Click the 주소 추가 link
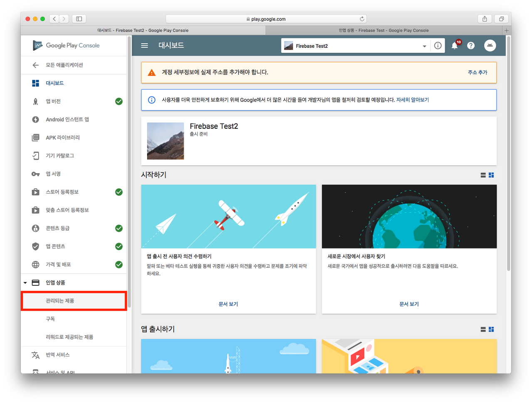This screenshot has height=403, width=532. [478, 72]
